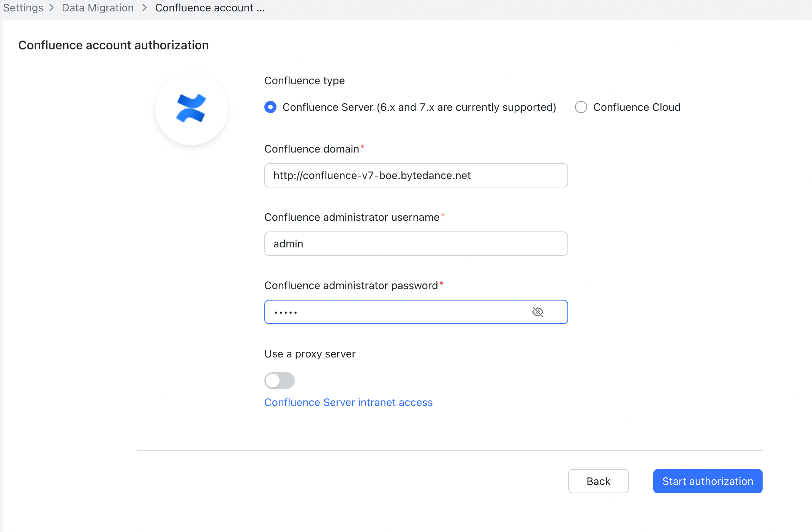
Task: Open the Settings breadcrumb page
Action: pos(23,8)
